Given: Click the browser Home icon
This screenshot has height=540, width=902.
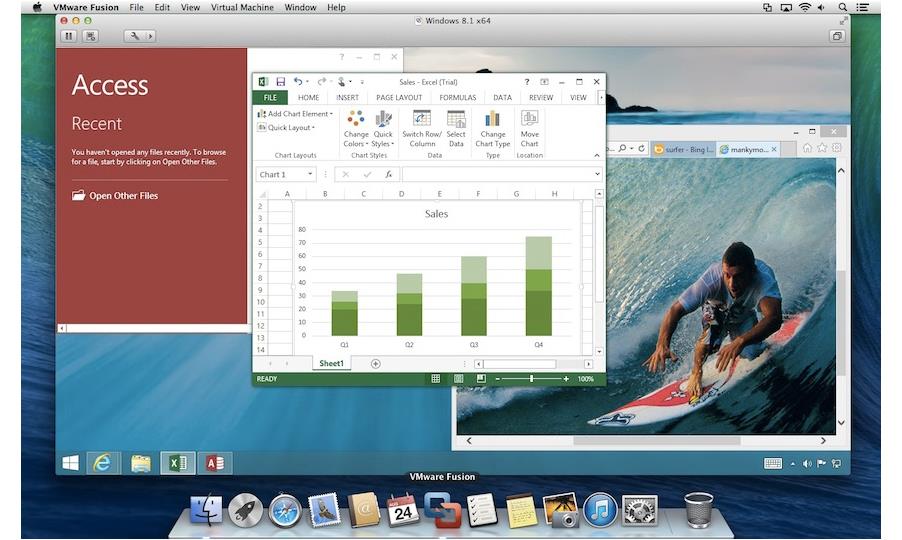Looking at the screenshot, I should 808,148.
